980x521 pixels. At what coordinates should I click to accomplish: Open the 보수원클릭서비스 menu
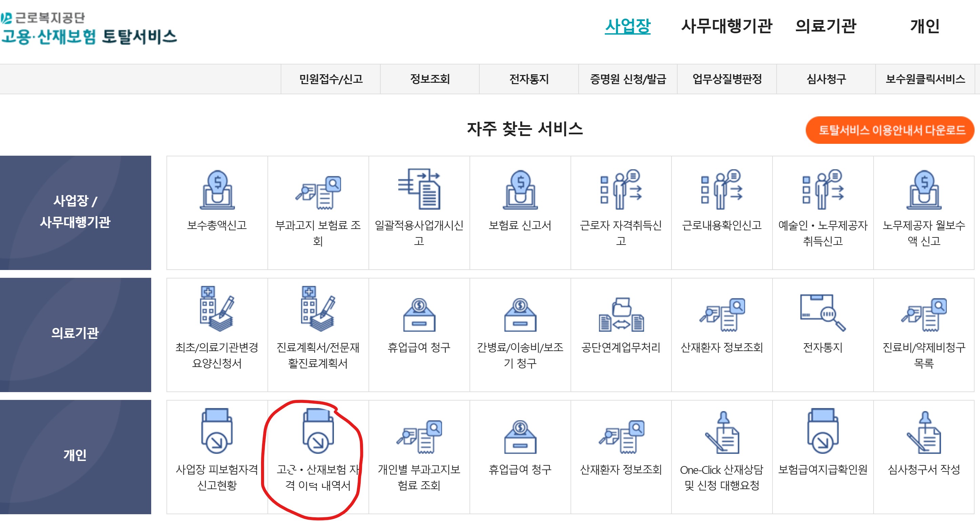[x=925, y=79]
